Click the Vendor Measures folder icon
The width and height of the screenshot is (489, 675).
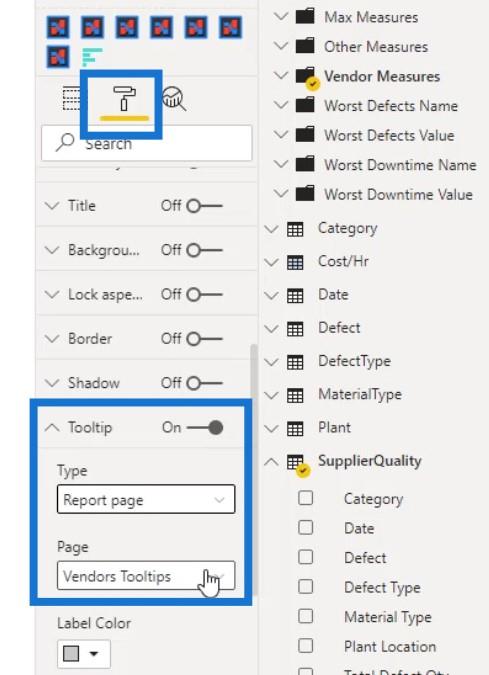(306, 77)
